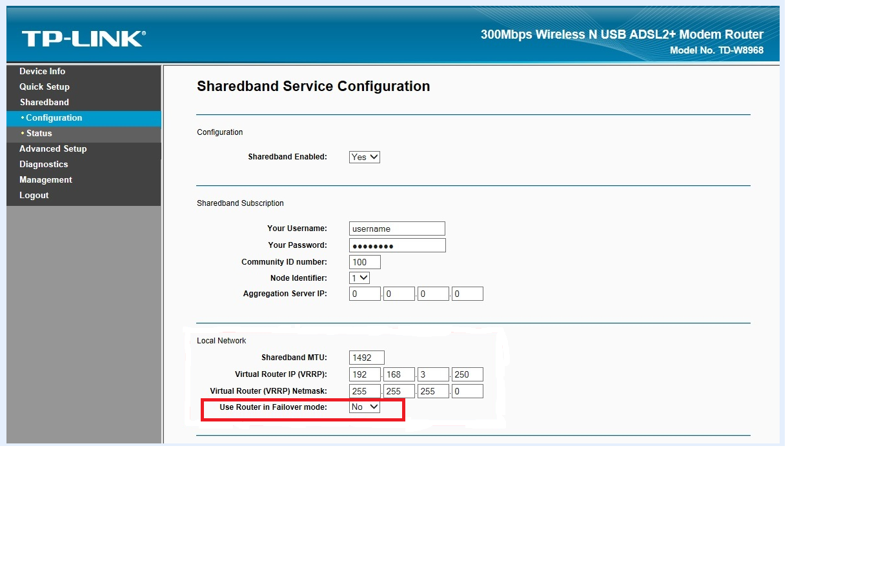This screenshot has width=870, height=588.
Task: Open Use Router in Failover mode dropdown
Action: point(365,407)
